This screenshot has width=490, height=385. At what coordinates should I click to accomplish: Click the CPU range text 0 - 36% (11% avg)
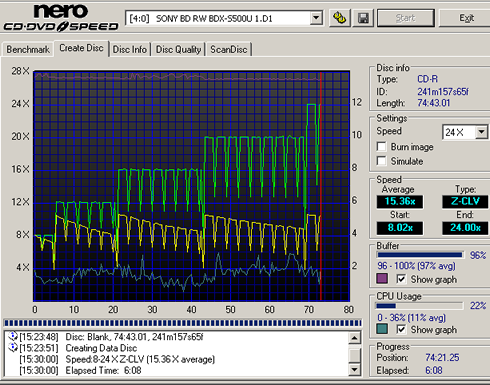411,317
